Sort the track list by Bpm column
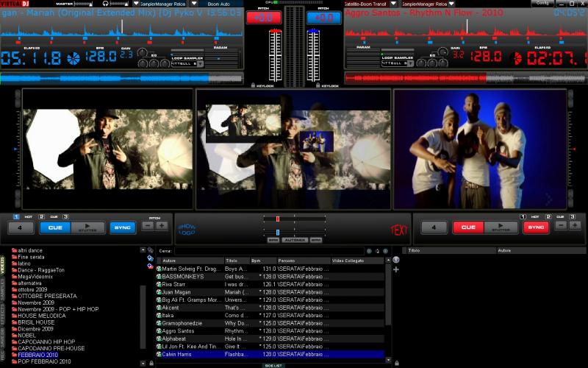This screenshot has width=588, height=368. click(x=257, y=261)
